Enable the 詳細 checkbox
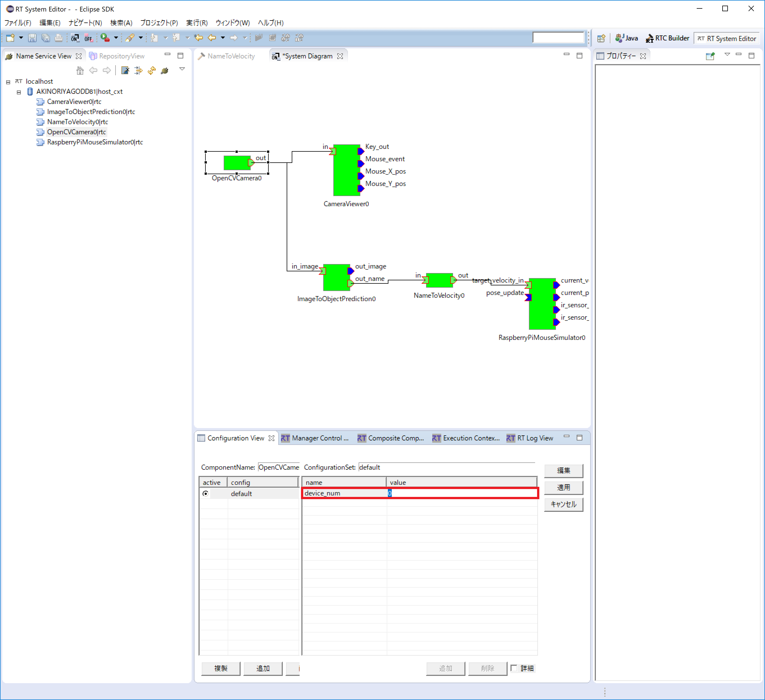Screen dimensions: 765x700 pos(514,668)
